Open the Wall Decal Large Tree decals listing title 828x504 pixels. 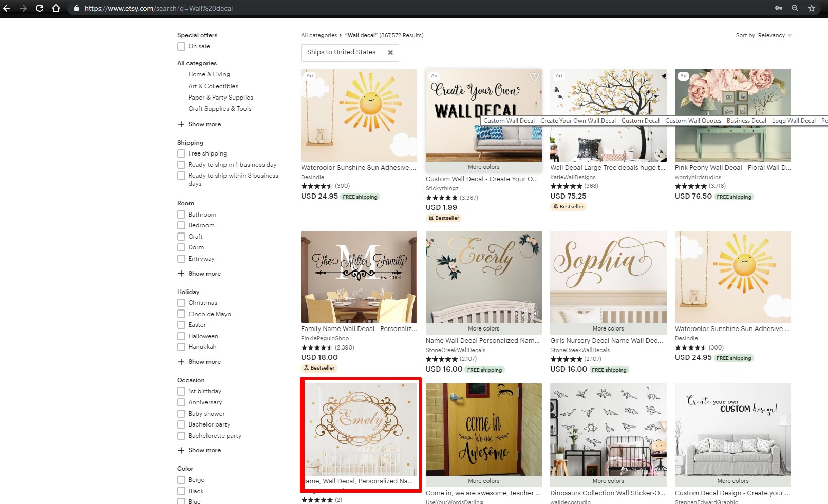pyautogui.click(x=608, y=168)
